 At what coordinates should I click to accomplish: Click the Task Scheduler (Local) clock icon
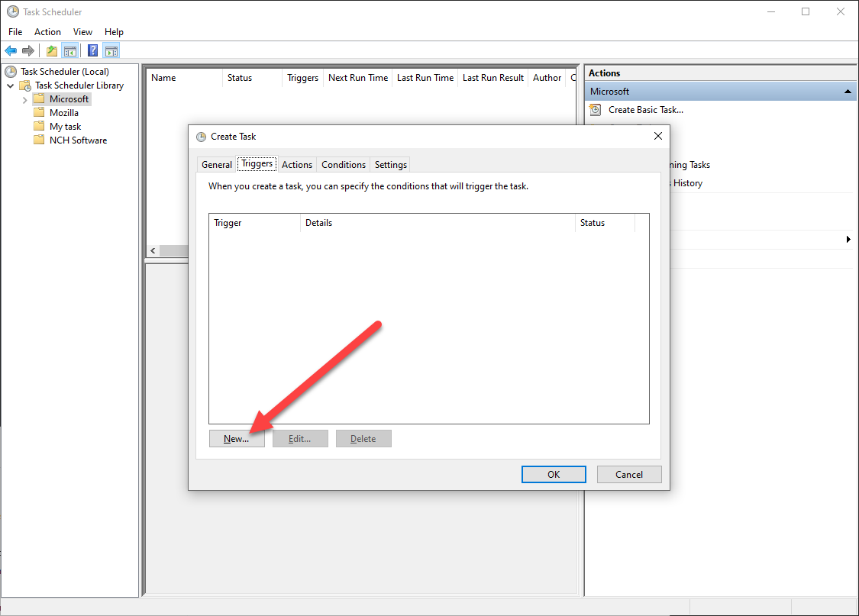coord(11,72)
